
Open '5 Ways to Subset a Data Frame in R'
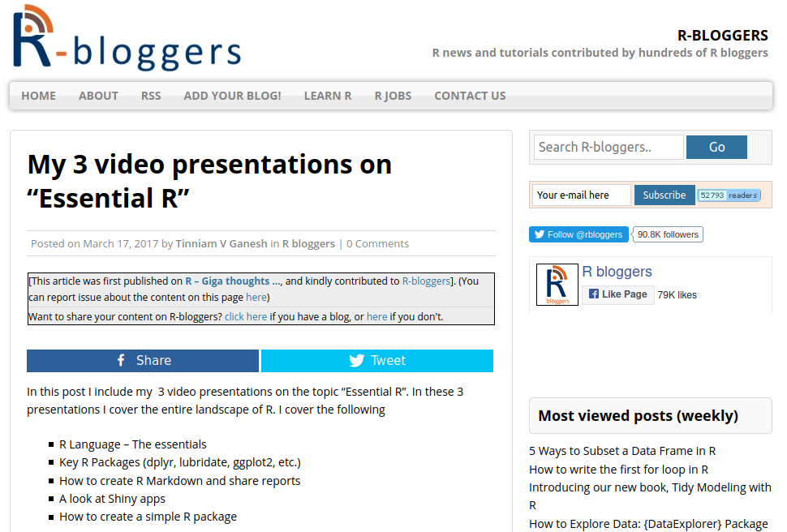622,451
